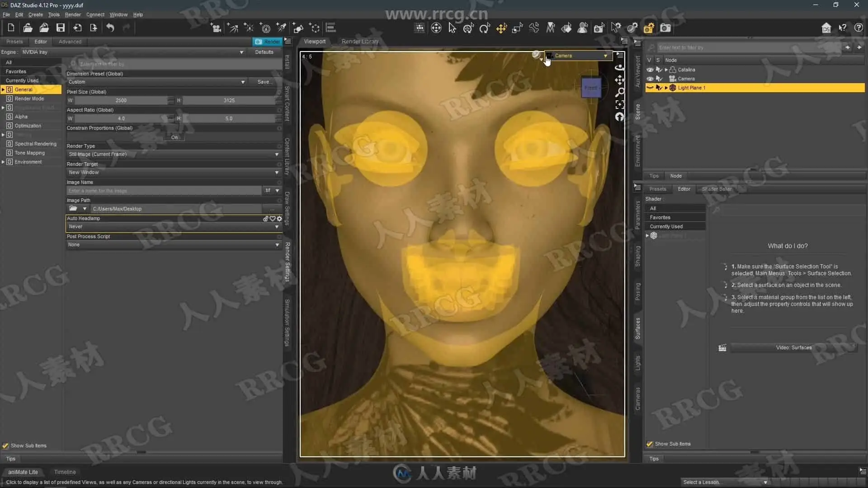Click the viewport Frame selection icon

[x=620, y=105]
